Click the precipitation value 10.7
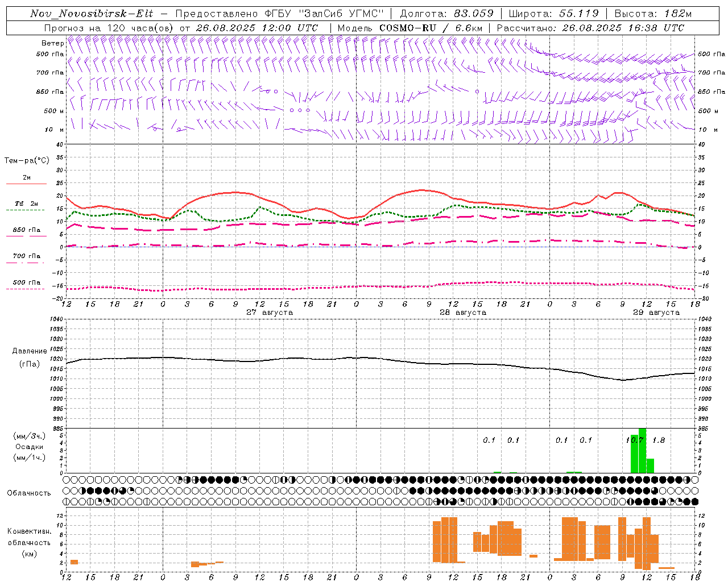728x582 pixels. tap(634, 440)
